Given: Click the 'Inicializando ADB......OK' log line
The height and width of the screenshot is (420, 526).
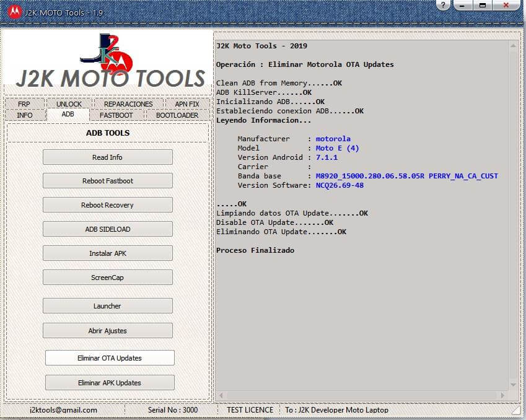Looking at the screenshot, I should tap(270, 102).
